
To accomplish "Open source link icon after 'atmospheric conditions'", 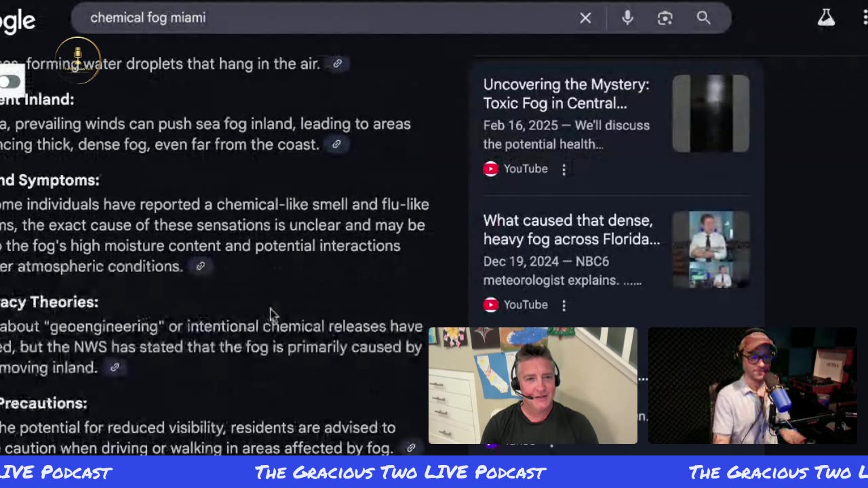I will [200, 266].
